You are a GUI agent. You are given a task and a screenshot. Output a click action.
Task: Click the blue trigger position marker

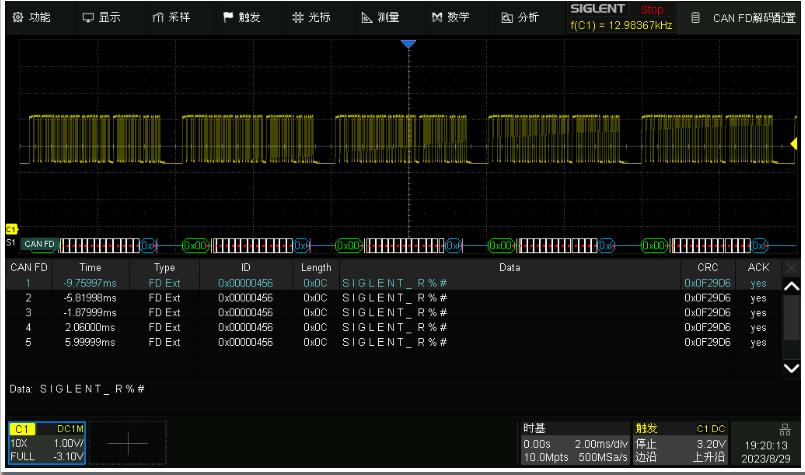[407, 45]
